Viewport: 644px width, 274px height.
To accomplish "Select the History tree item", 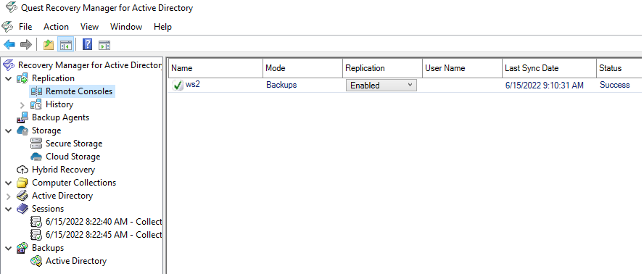I will click(59, 104).
